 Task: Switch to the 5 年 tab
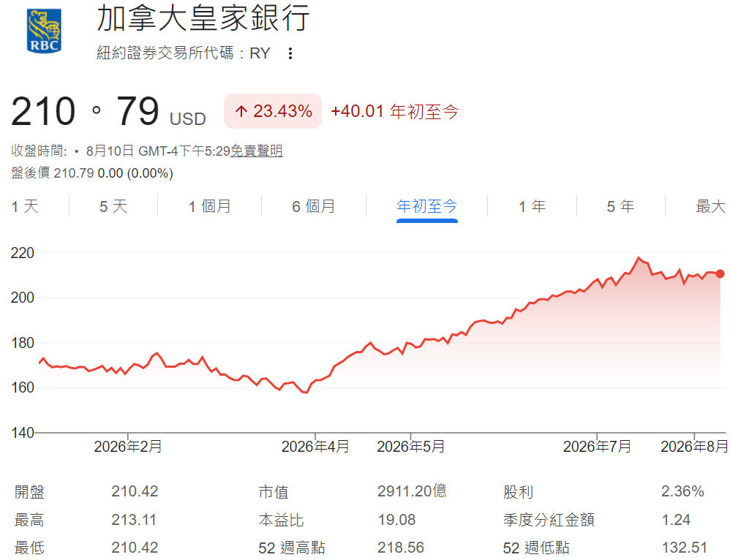pos(620,205)
